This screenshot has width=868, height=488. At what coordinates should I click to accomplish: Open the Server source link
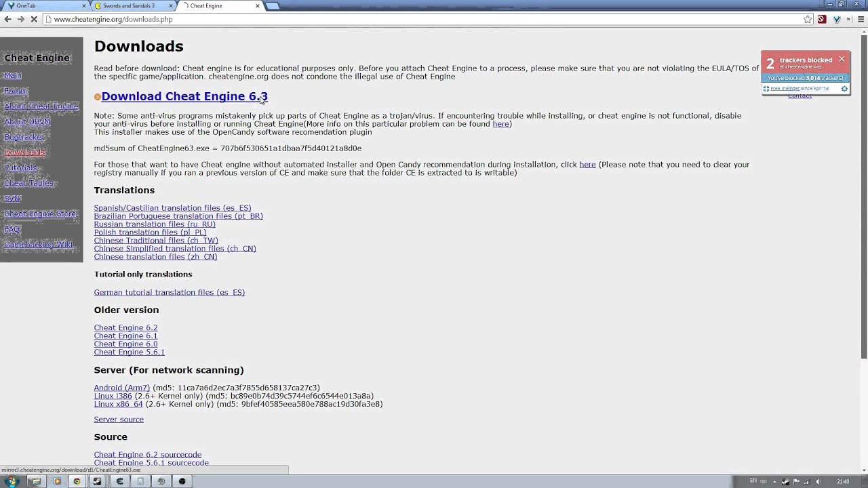119,420
